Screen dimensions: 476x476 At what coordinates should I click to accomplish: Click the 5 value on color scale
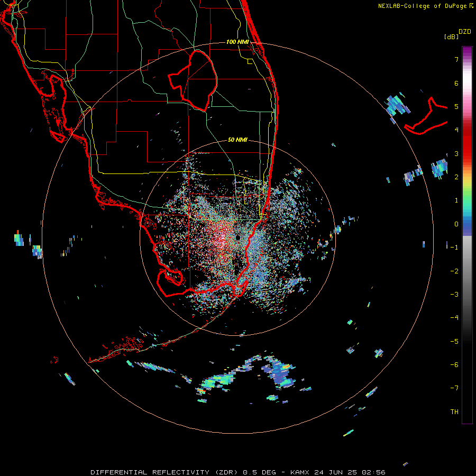pos(456,106)
